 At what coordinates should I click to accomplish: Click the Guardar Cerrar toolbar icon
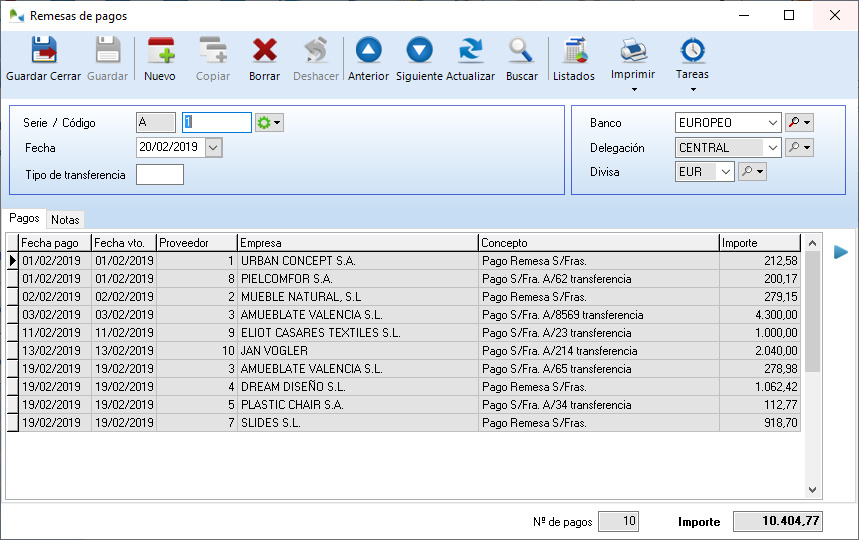tap(43, 51)
